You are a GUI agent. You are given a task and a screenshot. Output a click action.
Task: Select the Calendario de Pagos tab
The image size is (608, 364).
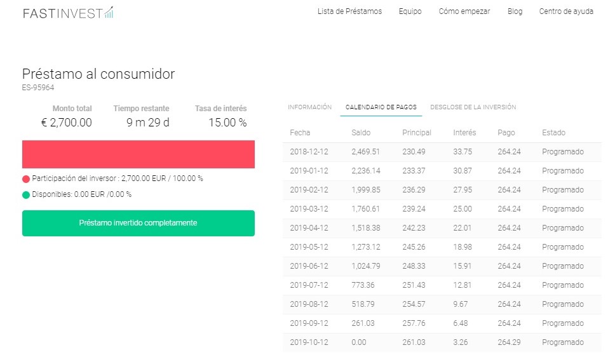pyautogui.click(x=381, y=107)
